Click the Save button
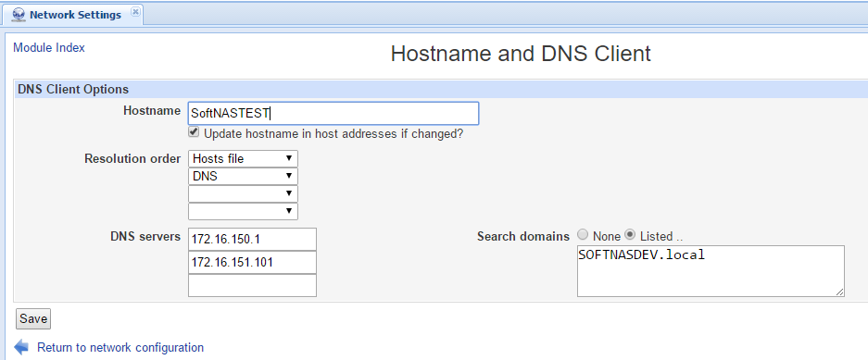 click(33, 319)
